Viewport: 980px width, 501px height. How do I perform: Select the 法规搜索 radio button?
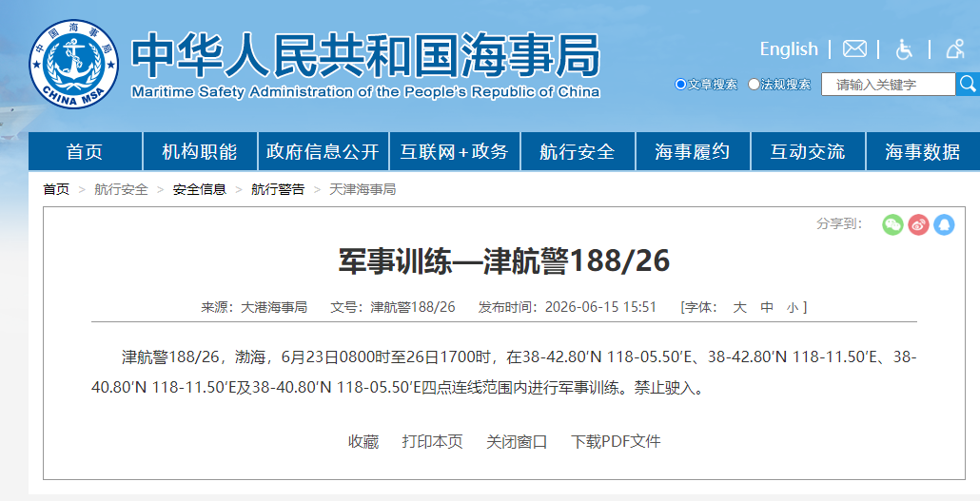(x=754, y=84)
